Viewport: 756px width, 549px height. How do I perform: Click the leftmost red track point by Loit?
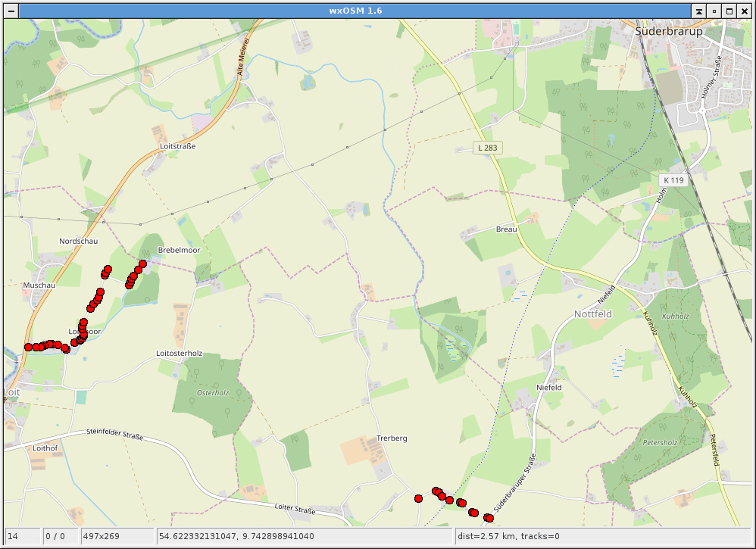(29, 347)
